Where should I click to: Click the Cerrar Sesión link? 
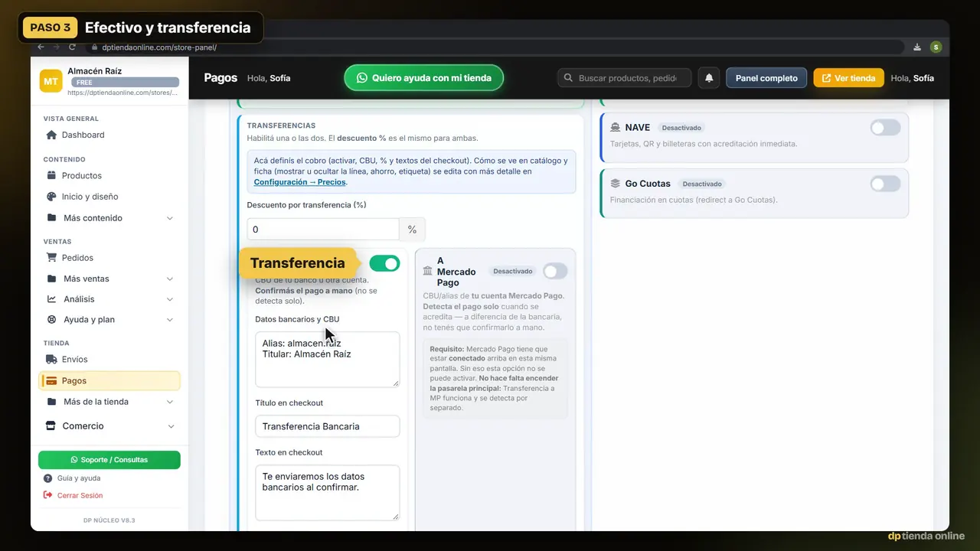coord(80,496)
